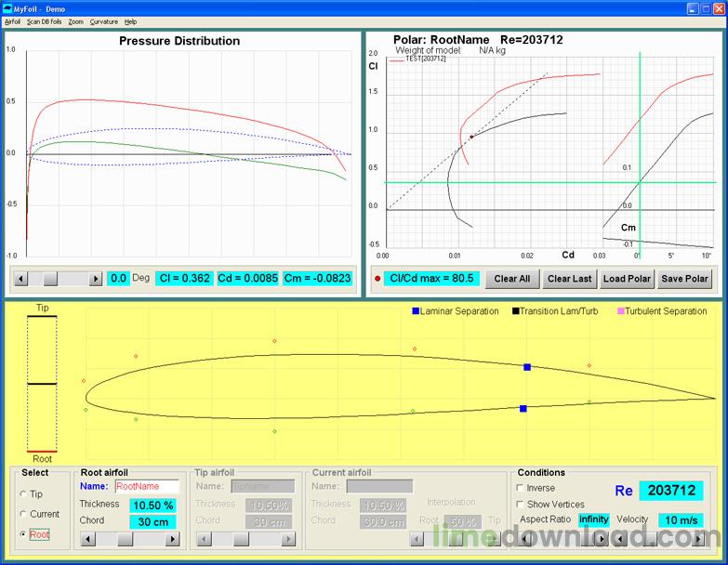Open the Scan DB foils menu
The width and height of the screenshot is (728, 565).
[x=44, y=21]
